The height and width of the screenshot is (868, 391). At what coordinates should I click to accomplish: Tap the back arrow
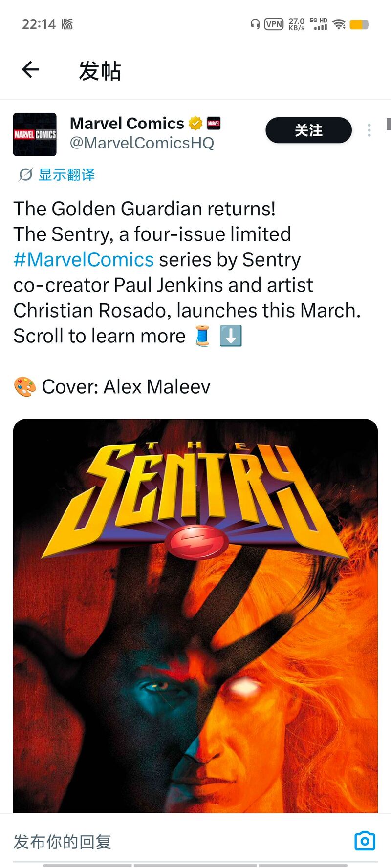pyautogui.click(x=30, y=70)
